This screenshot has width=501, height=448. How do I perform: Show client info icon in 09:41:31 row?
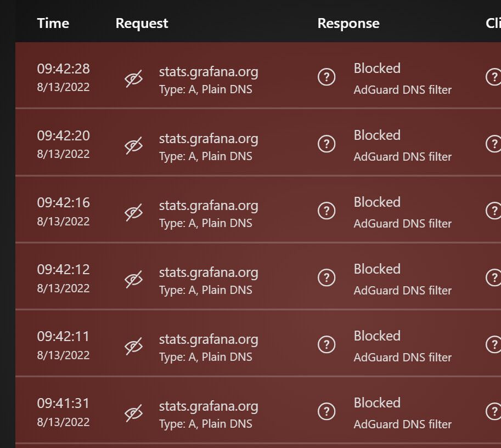point(494,411)
